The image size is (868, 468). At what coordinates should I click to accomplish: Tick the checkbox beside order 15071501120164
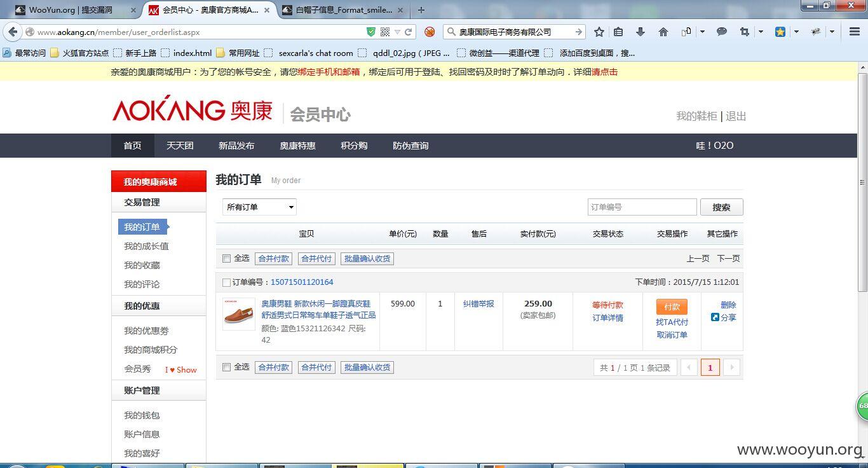point(226,282)
